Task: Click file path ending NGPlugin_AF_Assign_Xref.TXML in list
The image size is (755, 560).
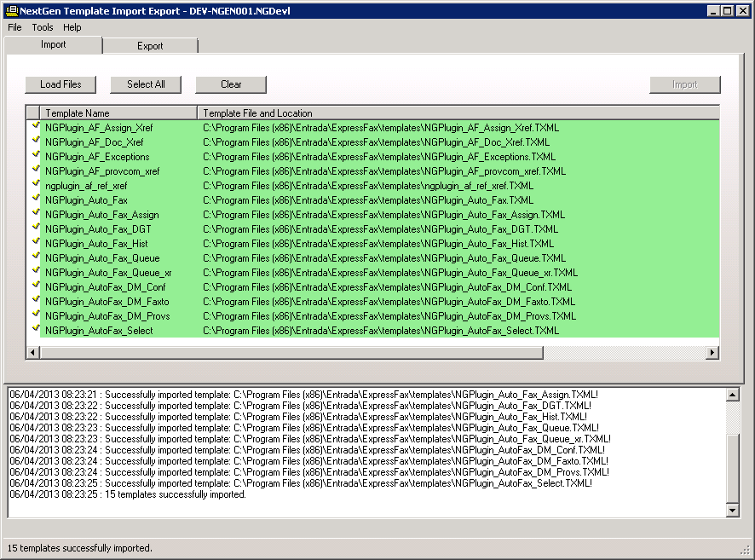Action: click(381, 128)
